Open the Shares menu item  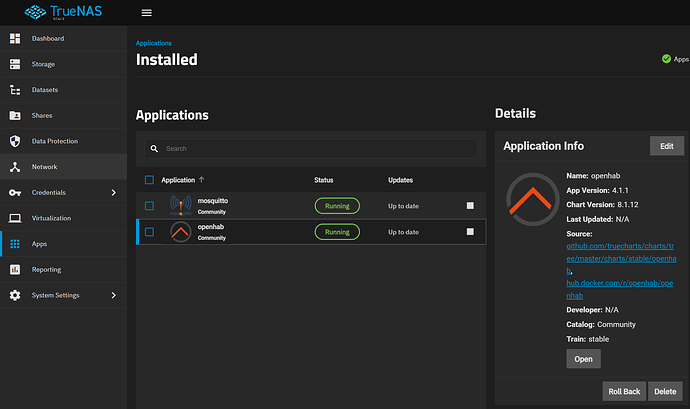(63, 115)
